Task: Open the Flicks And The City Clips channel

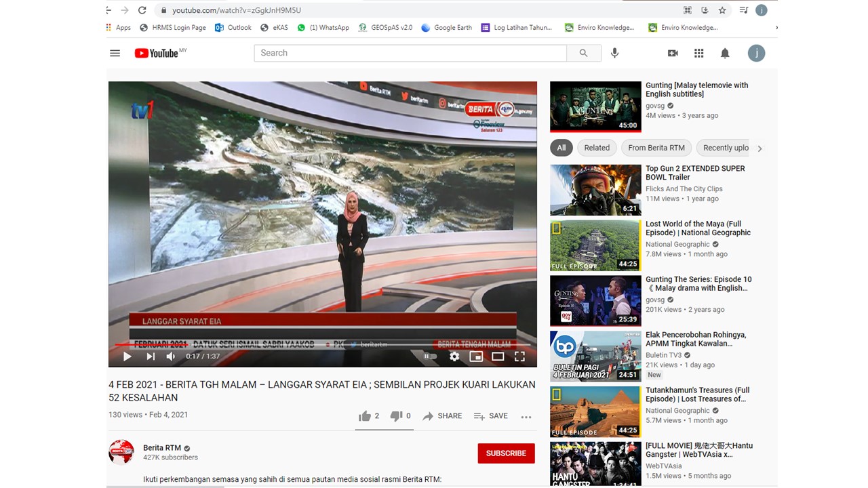Action: [x=684, y=189]
